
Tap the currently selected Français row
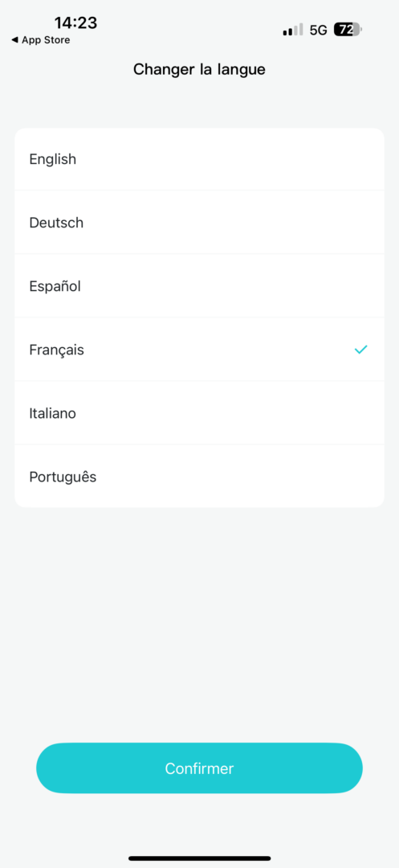point(199,350)
